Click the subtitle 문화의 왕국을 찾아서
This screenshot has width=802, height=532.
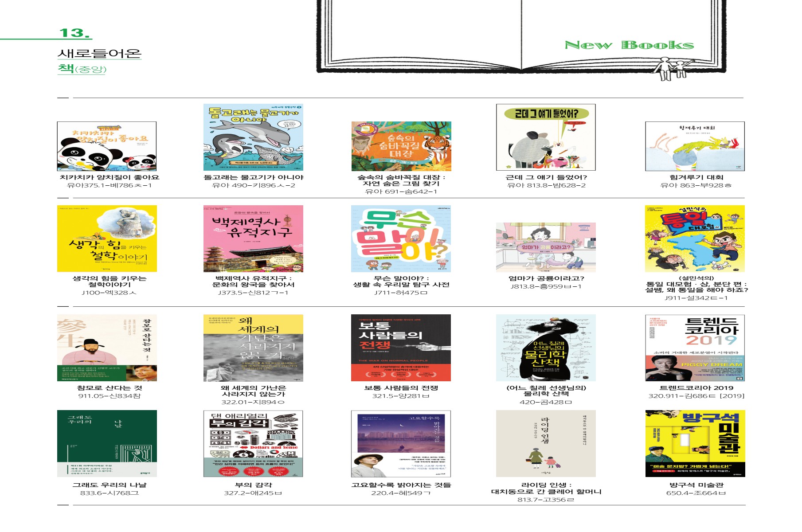(253, 285)
